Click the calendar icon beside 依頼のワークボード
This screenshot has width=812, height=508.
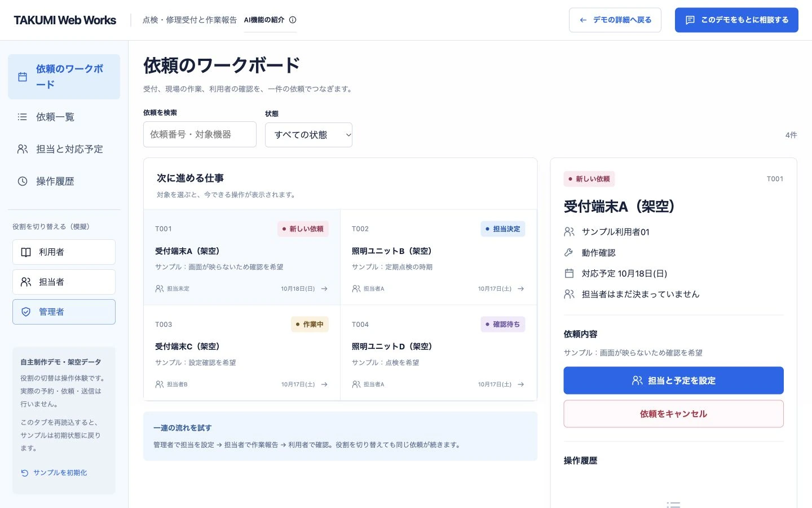23,77
